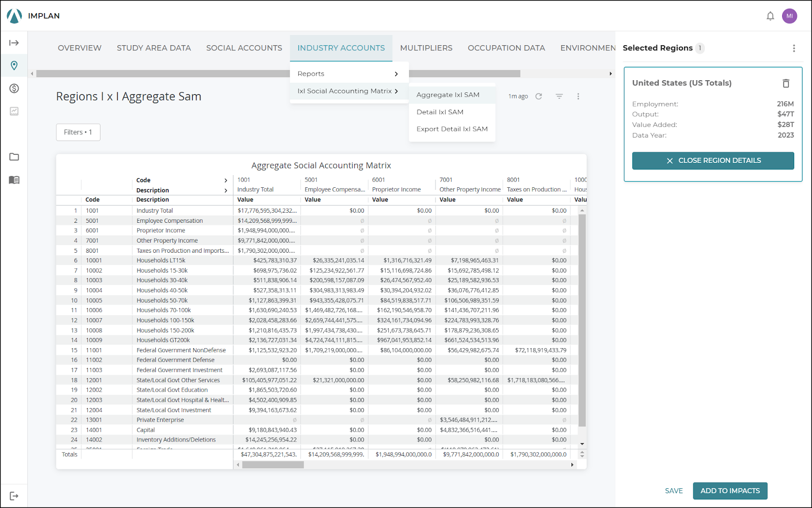Open the Filters • 1 button
This screenshot has height=508, width=812.
coord(78,132)
